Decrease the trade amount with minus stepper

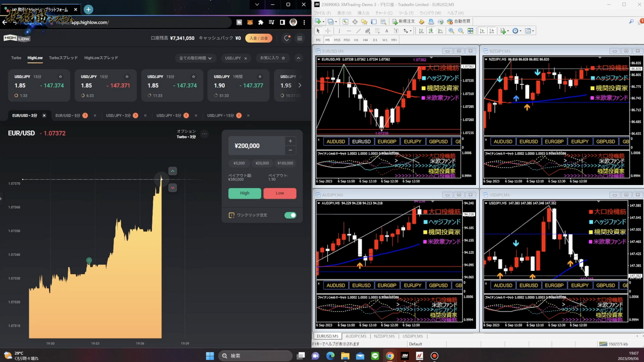point(290,151)
